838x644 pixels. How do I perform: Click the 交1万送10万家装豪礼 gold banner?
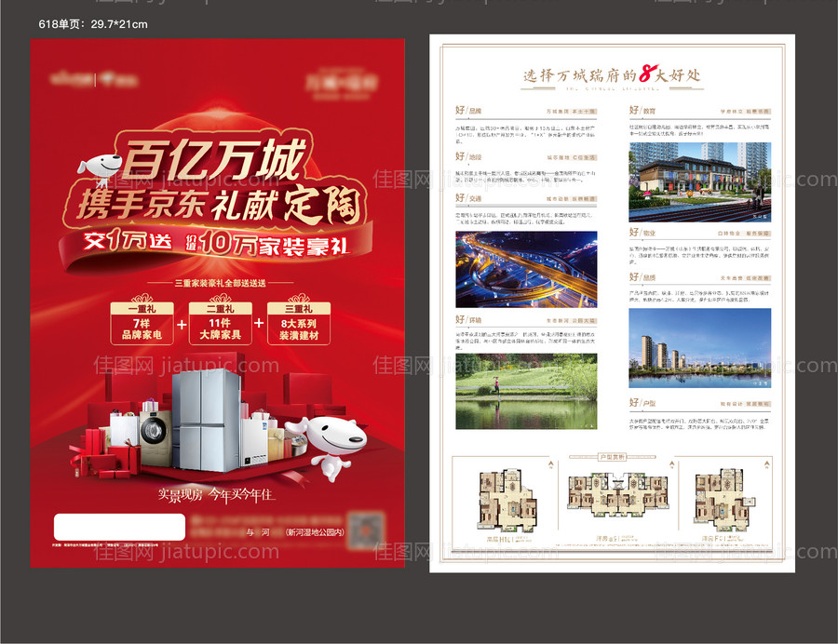pos(222,240)
